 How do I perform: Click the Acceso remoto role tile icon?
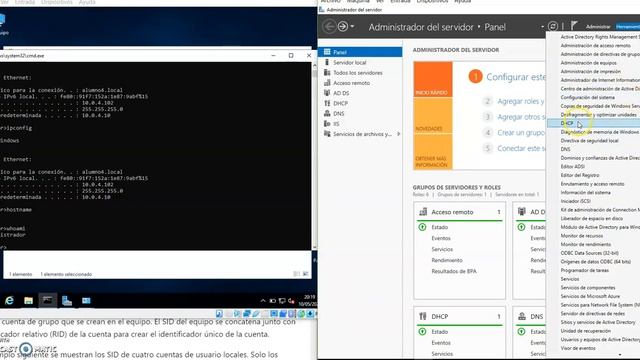point(423,212)
